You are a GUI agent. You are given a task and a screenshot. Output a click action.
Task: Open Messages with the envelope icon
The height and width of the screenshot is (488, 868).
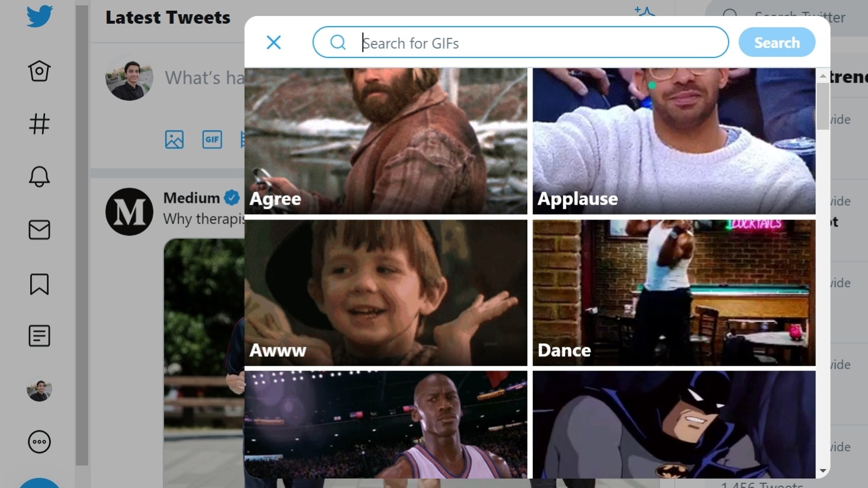click(39, 230)
